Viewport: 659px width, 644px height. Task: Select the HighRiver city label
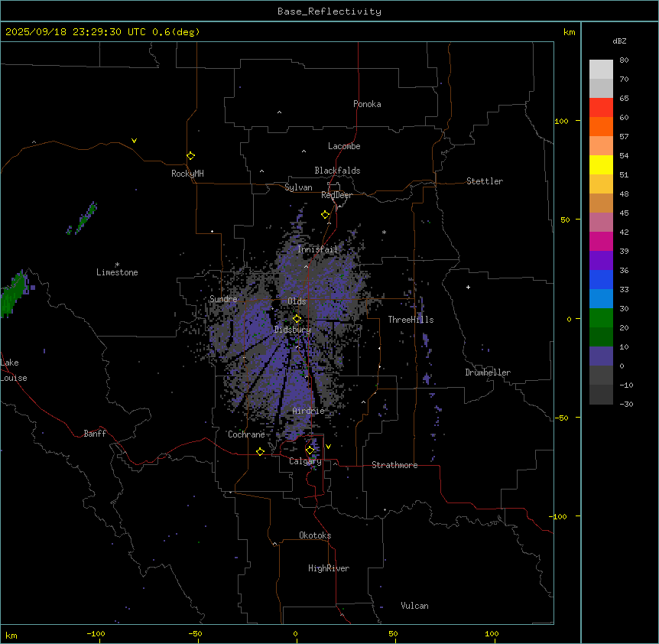[329, 568]
